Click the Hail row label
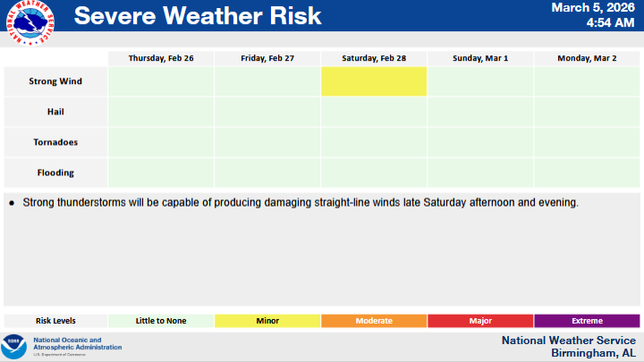Image resolution: width=644 pixels, height=362 pixels. point(55,112)
